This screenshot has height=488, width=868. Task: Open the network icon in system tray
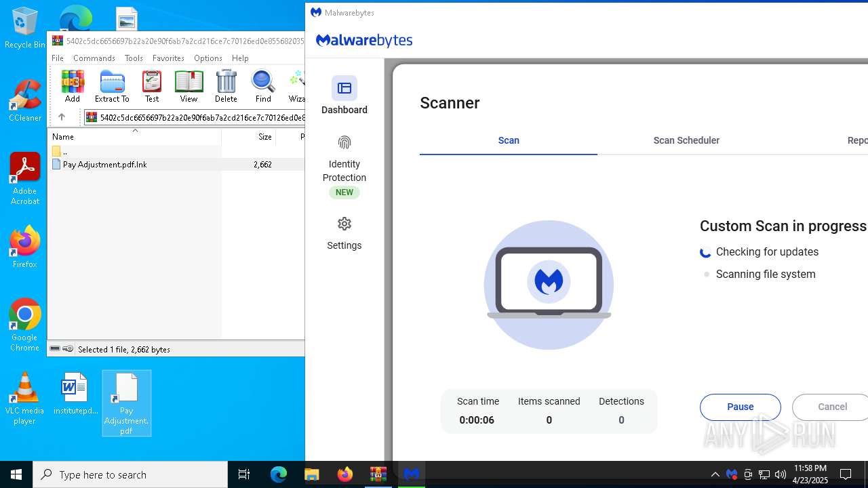[x=764, y=474]
